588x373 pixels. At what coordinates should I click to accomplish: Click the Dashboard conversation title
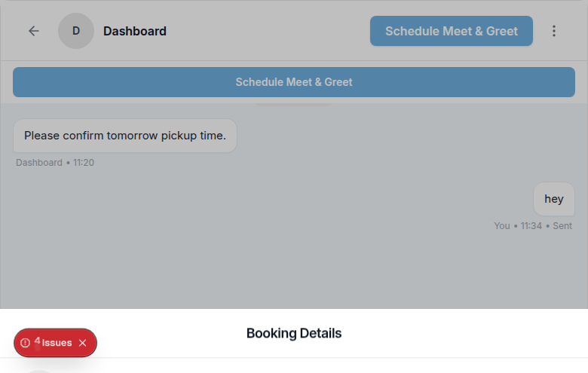tap(135, 31)
